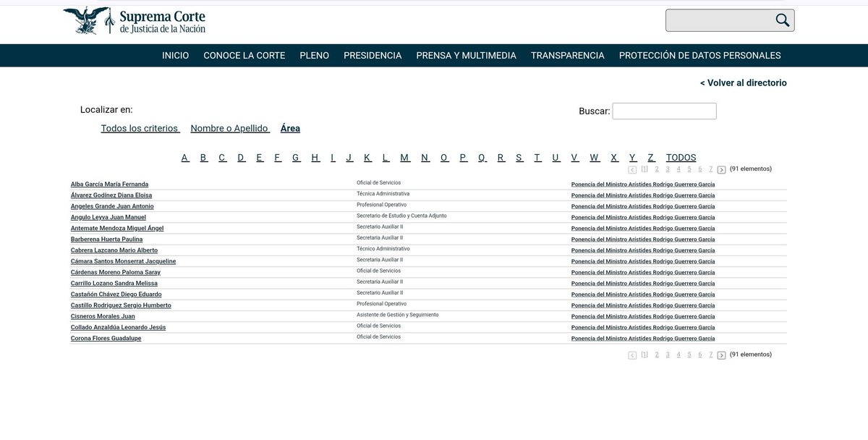Go to page 7 in top pager

[711, 169]
